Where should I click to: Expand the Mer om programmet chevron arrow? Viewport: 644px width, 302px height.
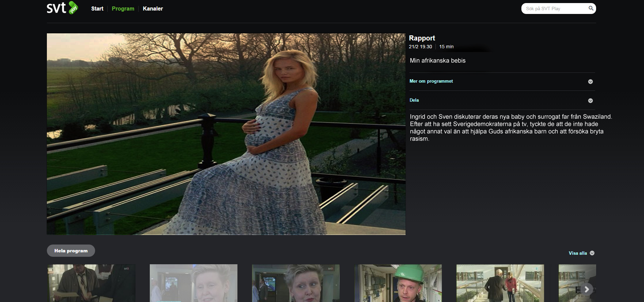pos(590,82)
